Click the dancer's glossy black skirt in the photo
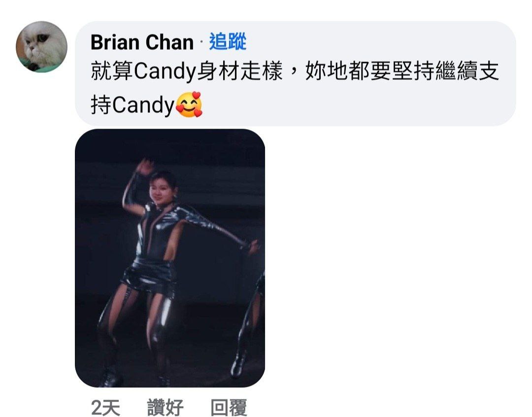 click(x=150, y=275)
